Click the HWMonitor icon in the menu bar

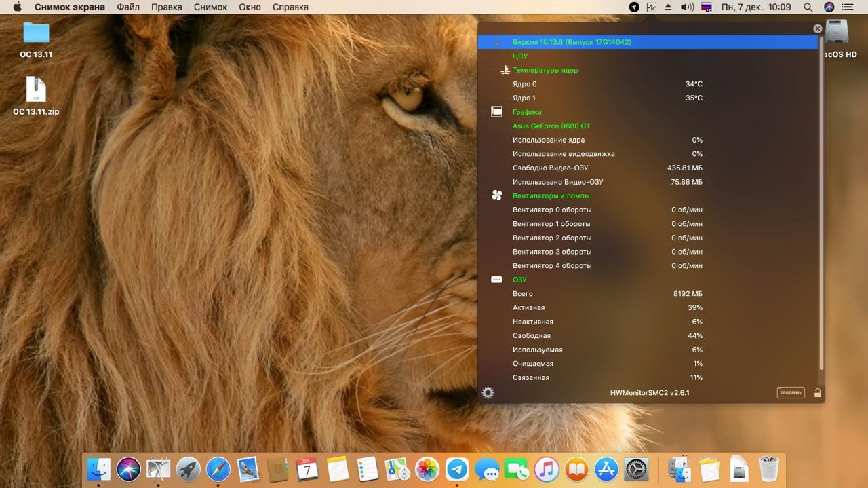click(652, 7)
